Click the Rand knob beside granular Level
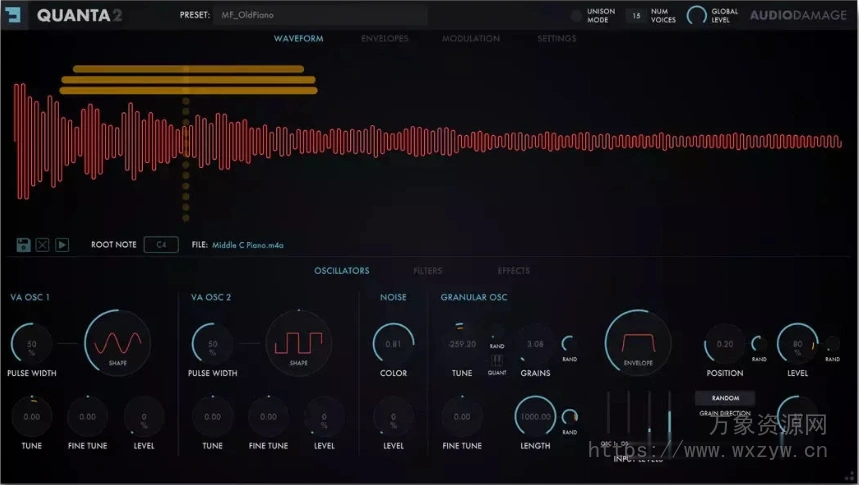 [832, 344]
